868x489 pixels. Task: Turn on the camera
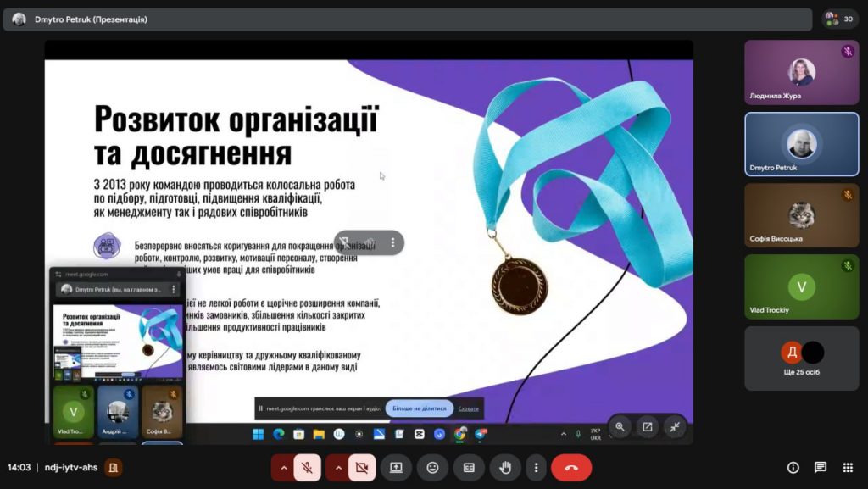(x=362, y=467)
